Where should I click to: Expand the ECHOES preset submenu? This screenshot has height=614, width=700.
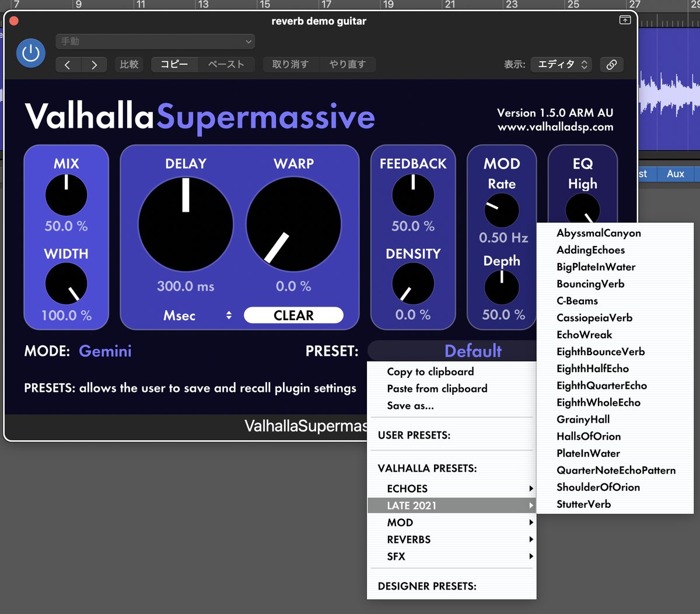click(452, 489)
